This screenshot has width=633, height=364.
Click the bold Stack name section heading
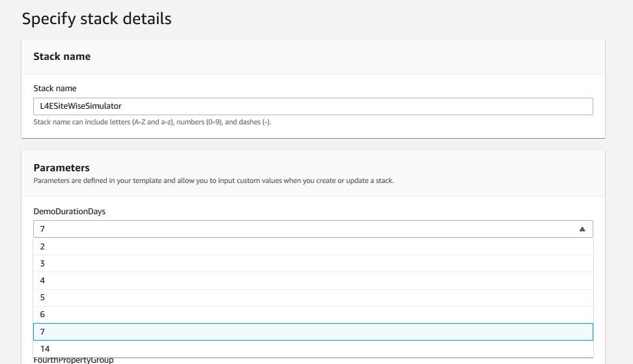coord(62,57)
